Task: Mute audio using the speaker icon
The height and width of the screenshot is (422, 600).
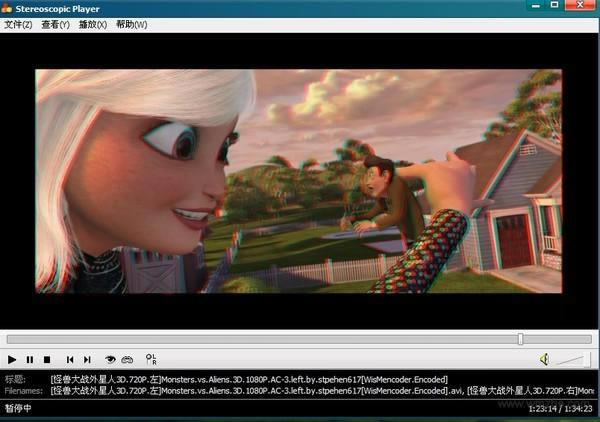Action: 545,359
